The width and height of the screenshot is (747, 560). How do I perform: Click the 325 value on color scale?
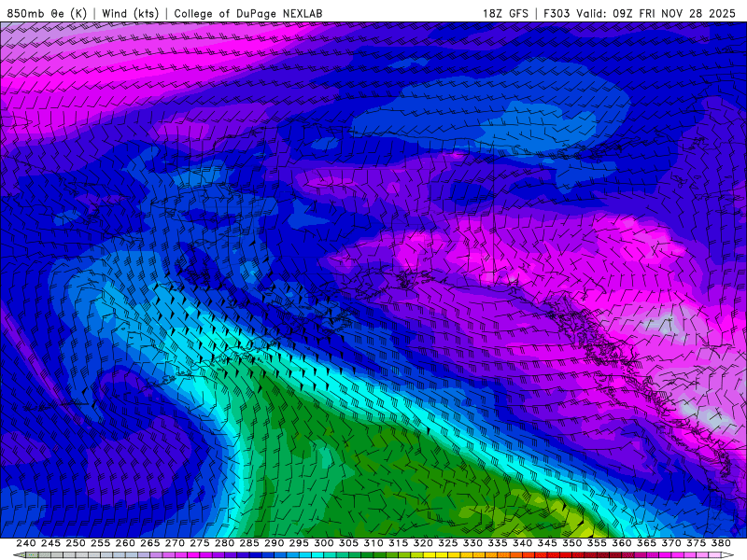tap(448, 543)
